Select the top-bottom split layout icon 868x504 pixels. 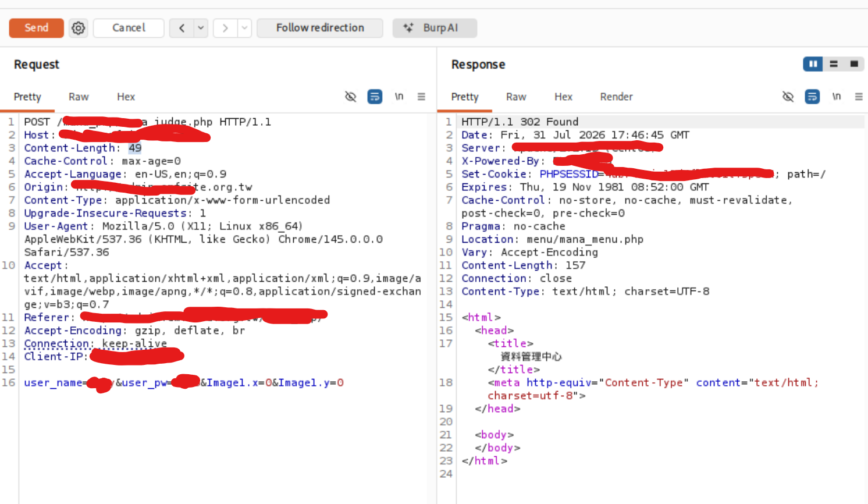coord(834,64)
